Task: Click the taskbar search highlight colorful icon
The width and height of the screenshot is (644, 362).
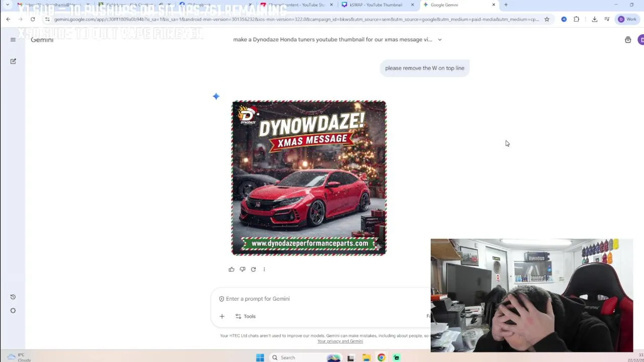Action: [x=334, y=357]
